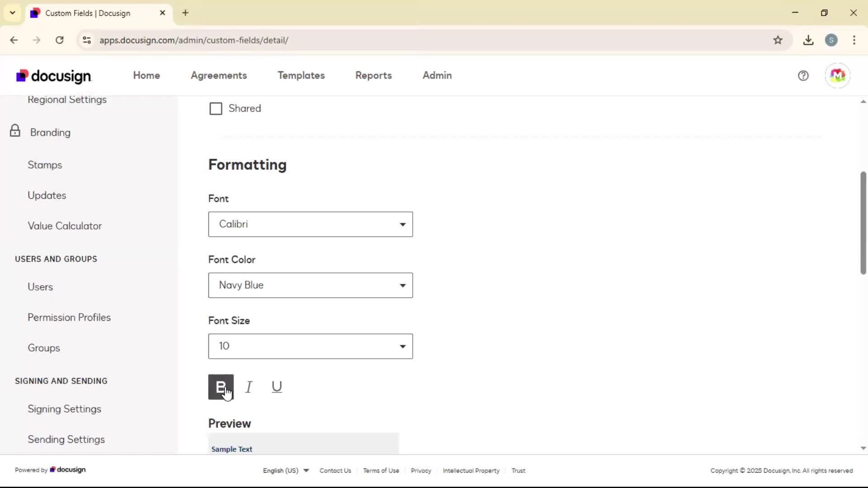Open Stamps in the sidebar
The height and width of the screenshot is (488, 868).
pos(45,165)
